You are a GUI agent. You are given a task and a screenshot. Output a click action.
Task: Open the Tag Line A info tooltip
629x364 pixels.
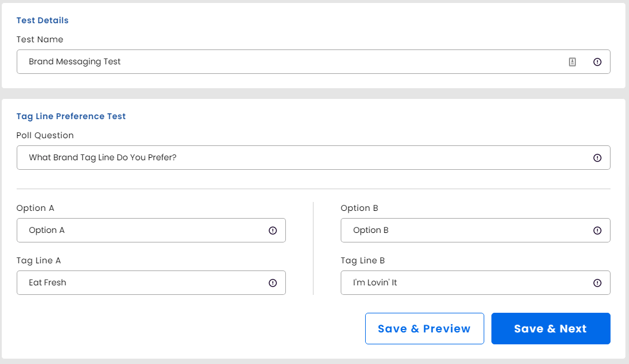pos(272,282)
